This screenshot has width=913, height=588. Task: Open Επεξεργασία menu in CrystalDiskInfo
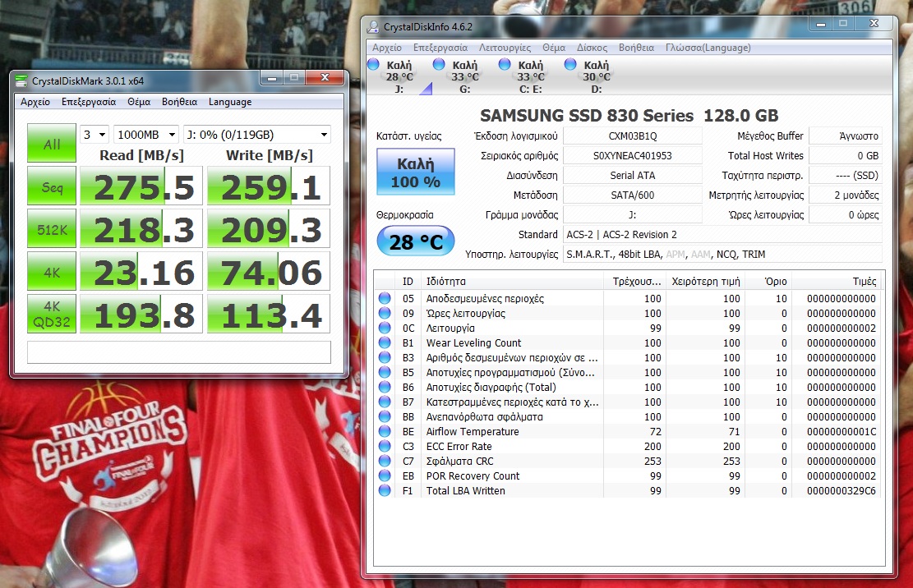pyautogui.click(x=440, y=48)
